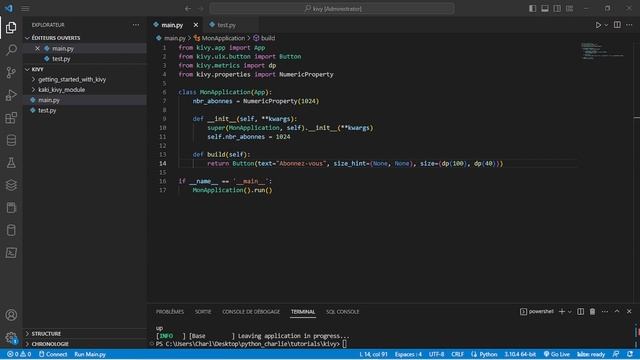Close main.py in open editors list
Image resolution: width=640 pixels, height=360 pixels.
coord(38,48)
